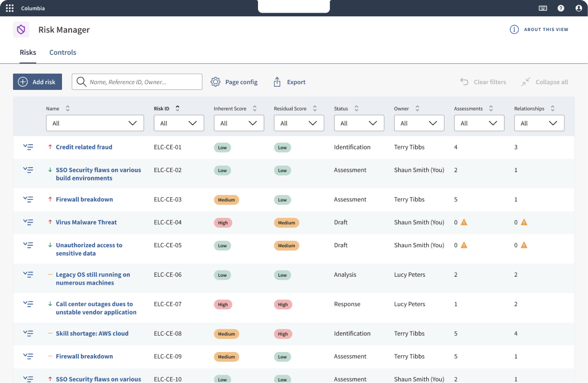
Task: Click High residual score badge ELC-CE-08
Action: [x=283, y=334]
